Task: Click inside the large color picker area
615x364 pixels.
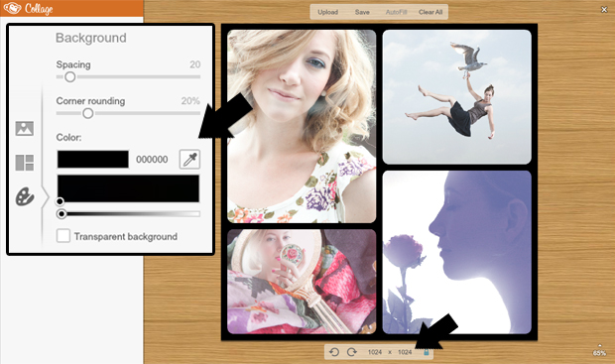Action: (x=128, y=188)
